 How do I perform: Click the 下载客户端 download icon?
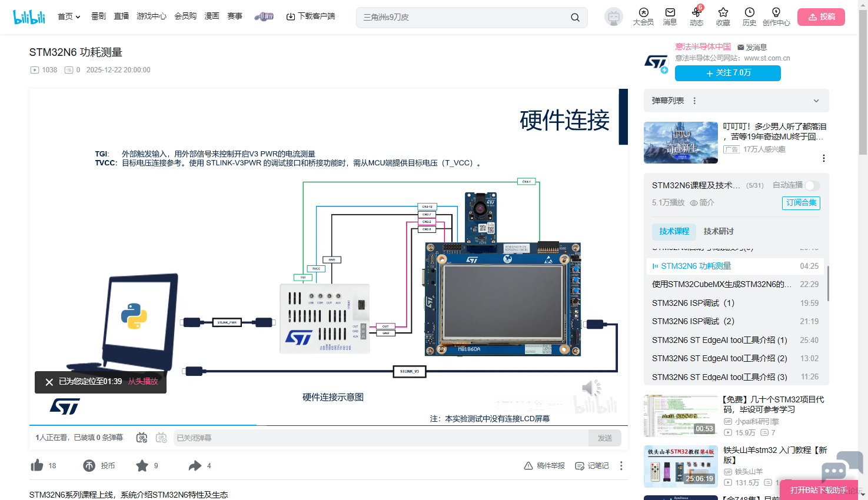point(291,16)
